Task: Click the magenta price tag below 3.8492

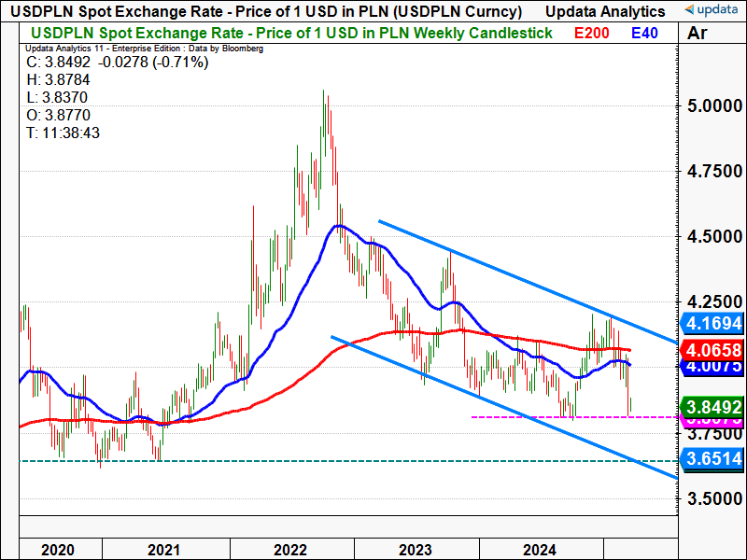Action: point(712,420)
